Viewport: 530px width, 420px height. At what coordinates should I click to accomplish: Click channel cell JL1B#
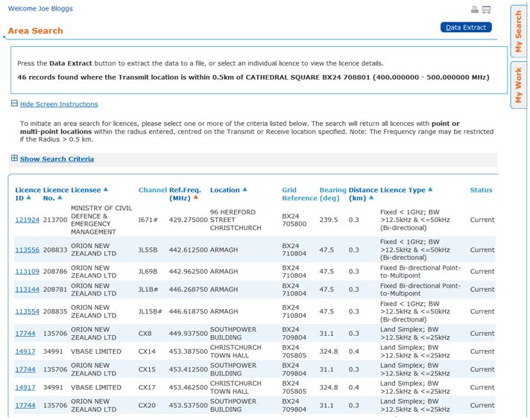tap(148, 290)
